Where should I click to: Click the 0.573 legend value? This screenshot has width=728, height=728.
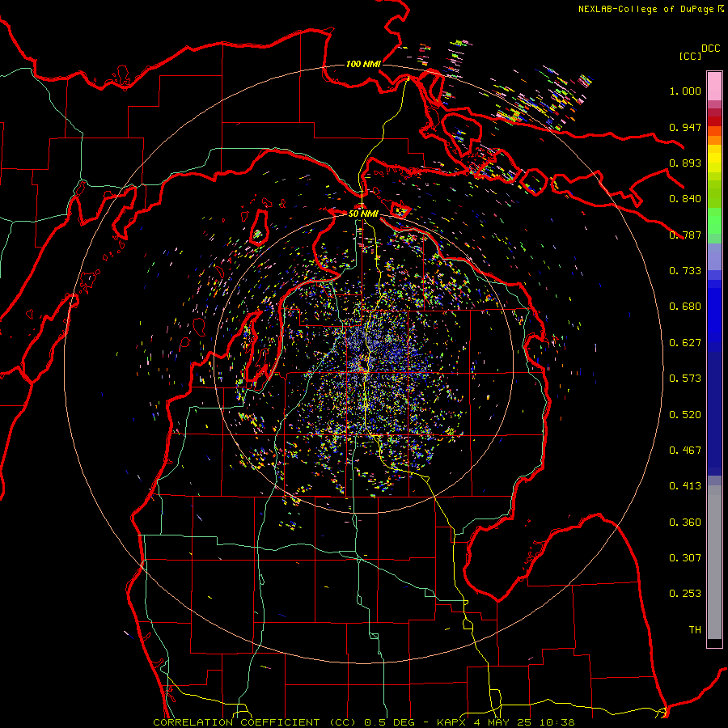point(685,379)
